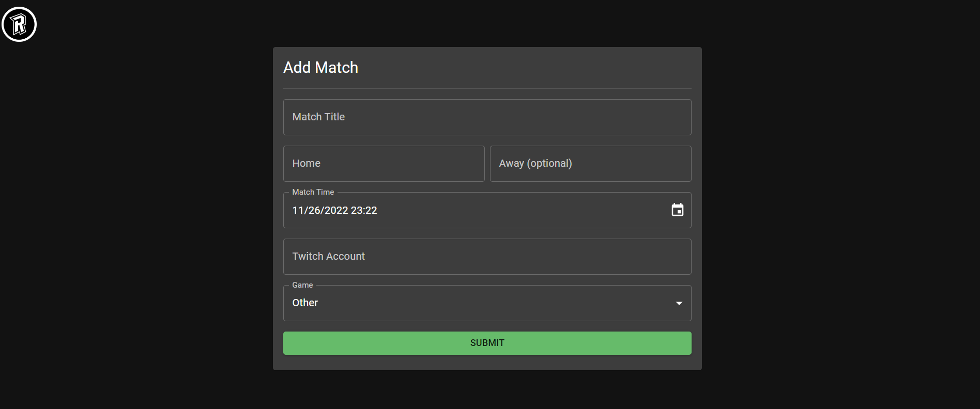
Task: Click into the Home team field
Action: click(384, 164)
